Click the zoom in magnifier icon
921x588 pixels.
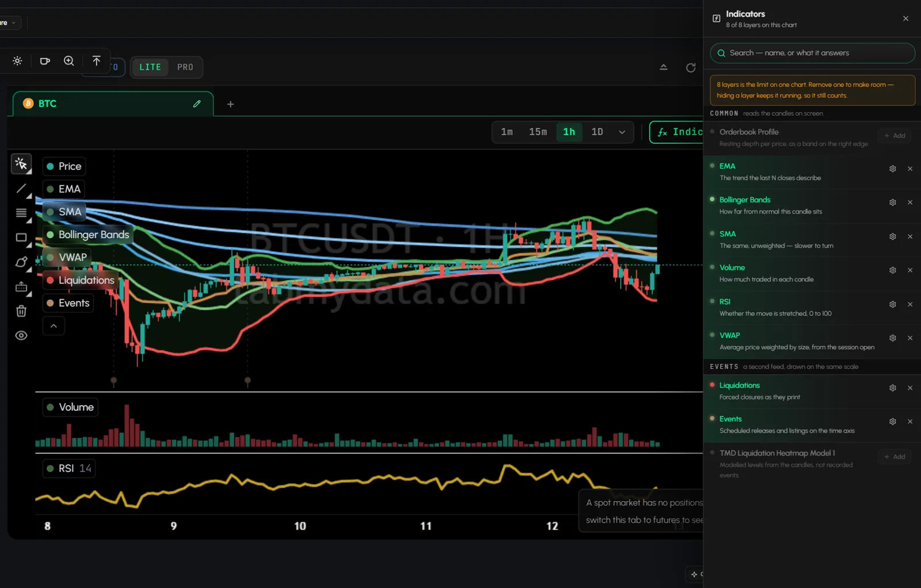69,61
